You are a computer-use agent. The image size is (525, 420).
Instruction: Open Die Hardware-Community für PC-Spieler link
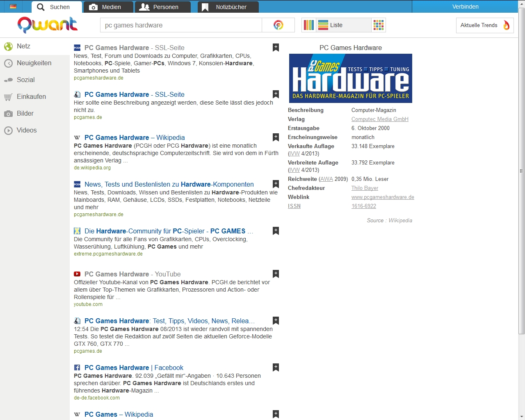point(169,231)
